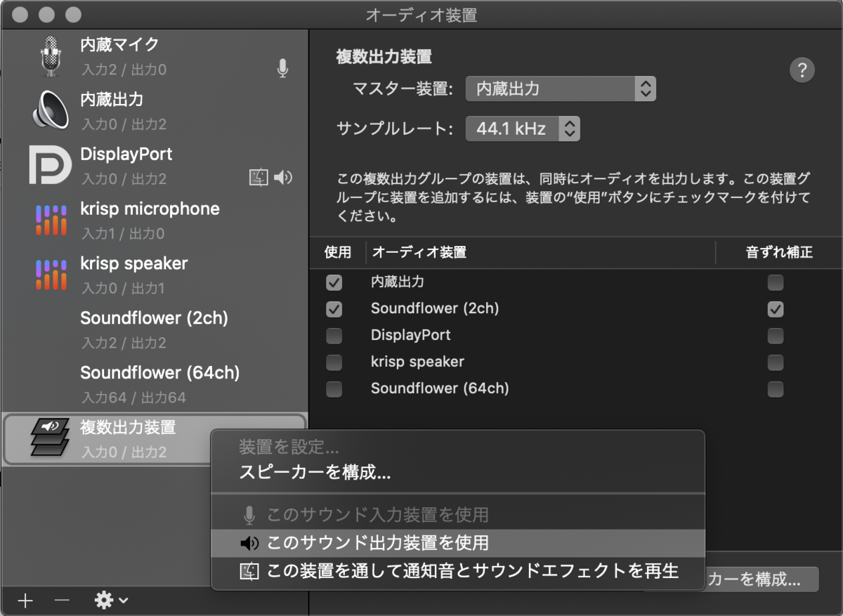Click 入力64 / 出力64 text in sidebar
Image resolution: width=843 pixels, height=616 pixels.
[x=133, y=398]
